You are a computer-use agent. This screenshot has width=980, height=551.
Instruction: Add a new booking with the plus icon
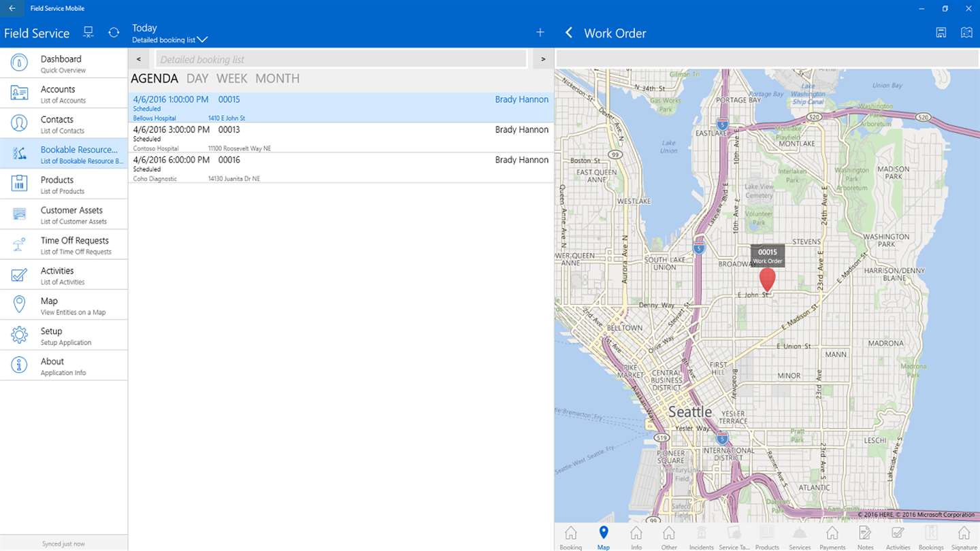coord(540,33)
